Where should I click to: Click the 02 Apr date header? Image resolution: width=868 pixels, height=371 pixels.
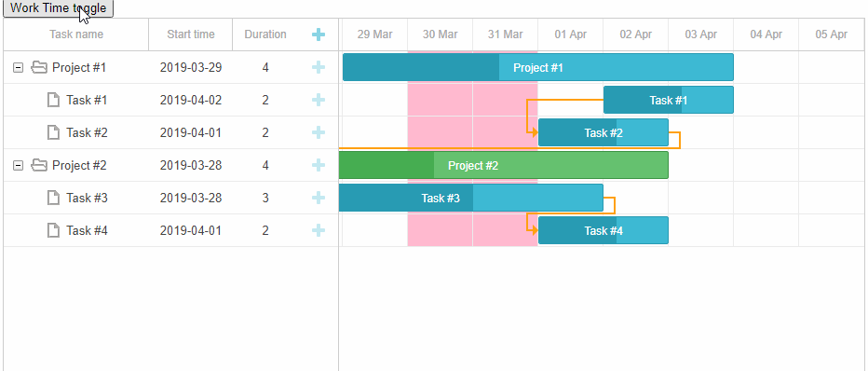pyautogui.click(x=635, y=34)
